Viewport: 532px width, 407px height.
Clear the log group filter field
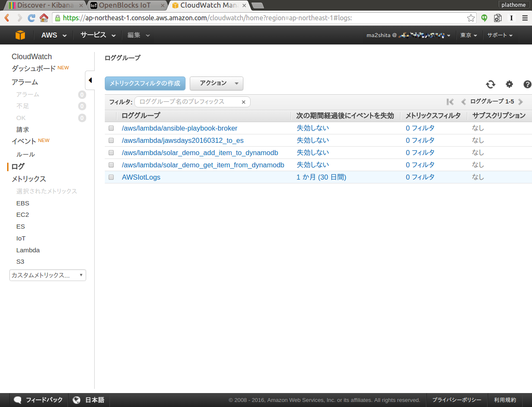click(243, 102)
